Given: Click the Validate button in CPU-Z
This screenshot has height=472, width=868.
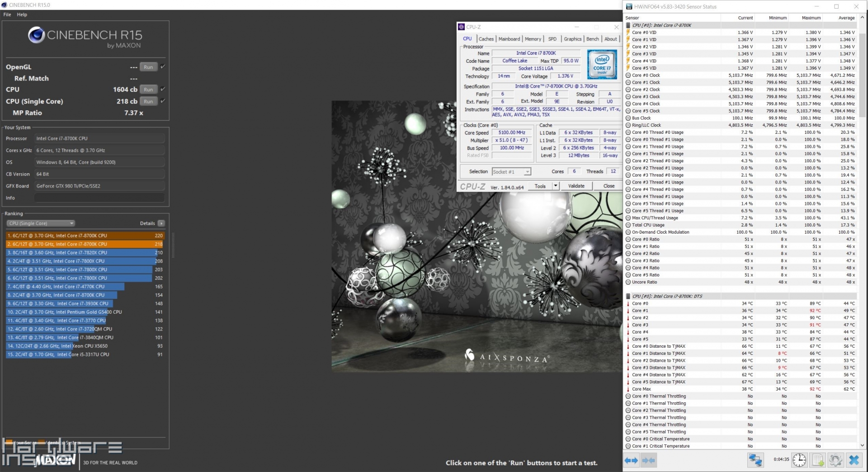Looking at the screenshot, I should [576, 186].
